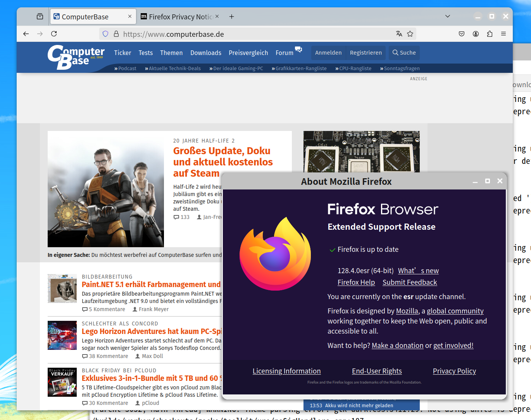531x420 pixels.
Task: Click the Paint.NET article thumbnail
Action: pos(62,289)
